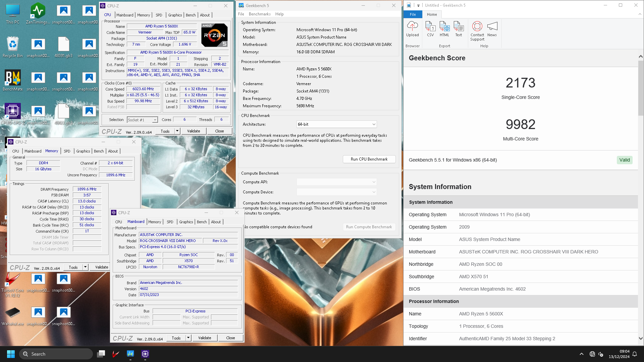
Task: Open Graphics tab in Memory CPU-Z window
Action: [83, 151]
